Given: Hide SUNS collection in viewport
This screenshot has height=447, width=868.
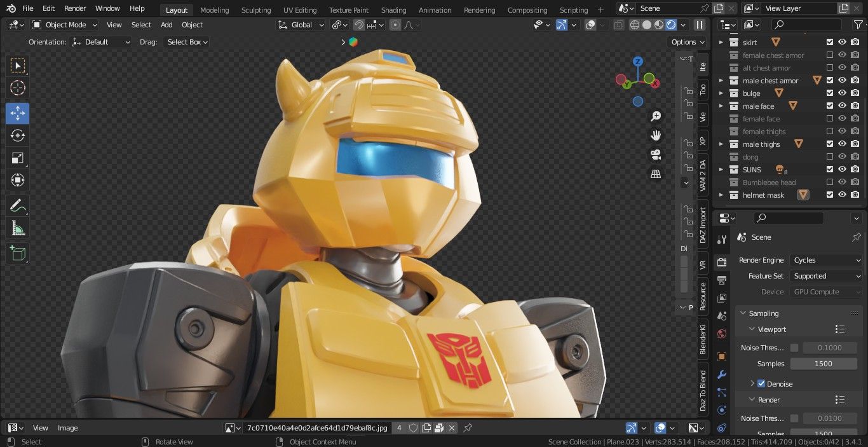Looking at the screenshot, I should click(x=843, y=170).
